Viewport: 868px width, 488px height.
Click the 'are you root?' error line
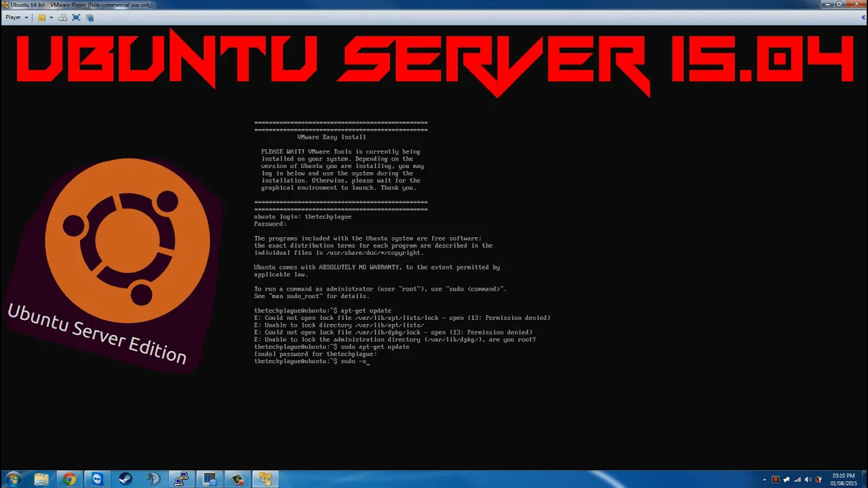(395, 340)
